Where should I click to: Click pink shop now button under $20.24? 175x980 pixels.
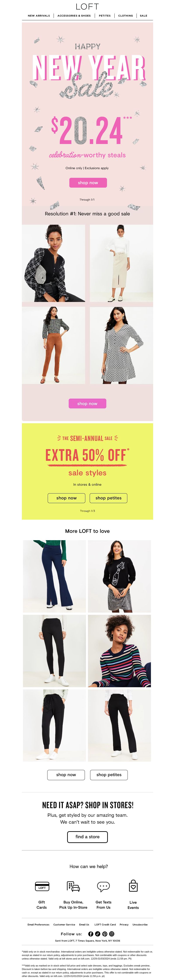88,183
